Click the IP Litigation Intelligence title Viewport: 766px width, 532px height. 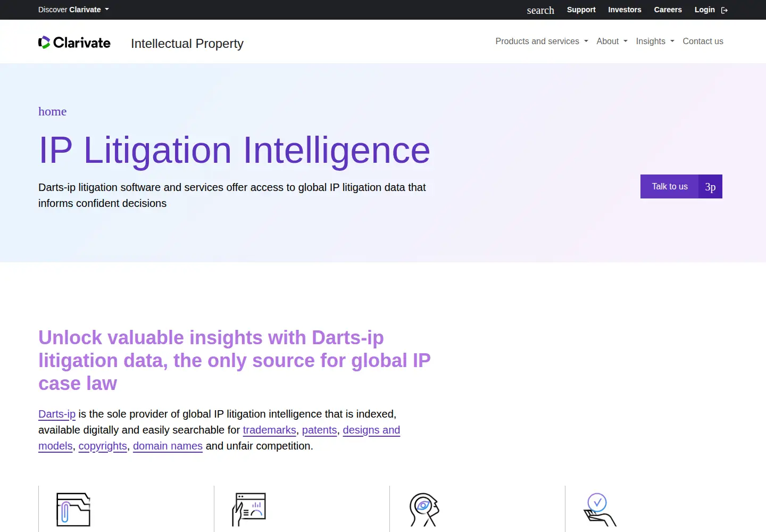tap(234, 150)
